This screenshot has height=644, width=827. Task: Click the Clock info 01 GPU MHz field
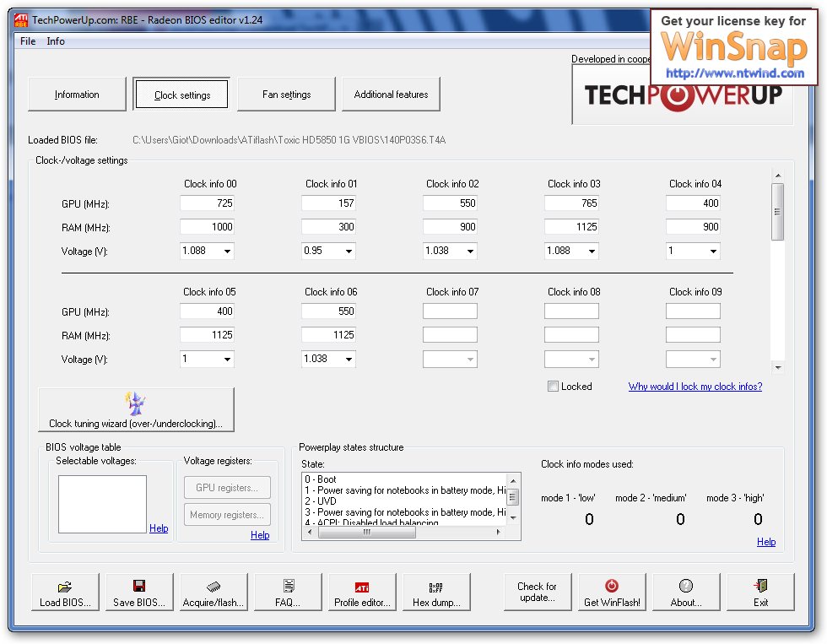(328, 203)
